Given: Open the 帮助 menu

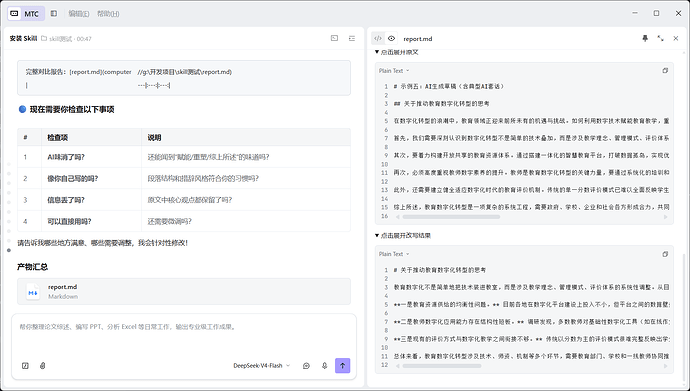Looking at the screenshot, I should [x=108, y=14].
